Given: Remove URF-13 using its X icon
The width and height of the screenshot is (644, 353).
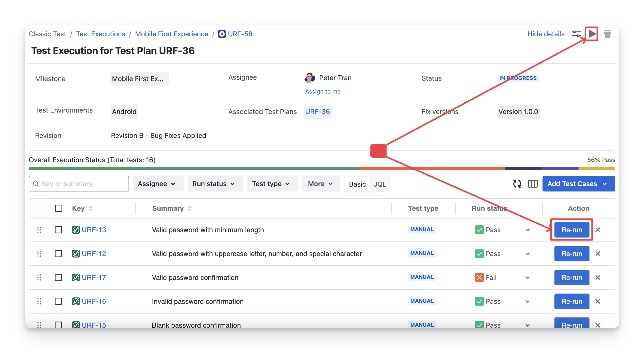Looking at the screenshot, I should 598,230.
